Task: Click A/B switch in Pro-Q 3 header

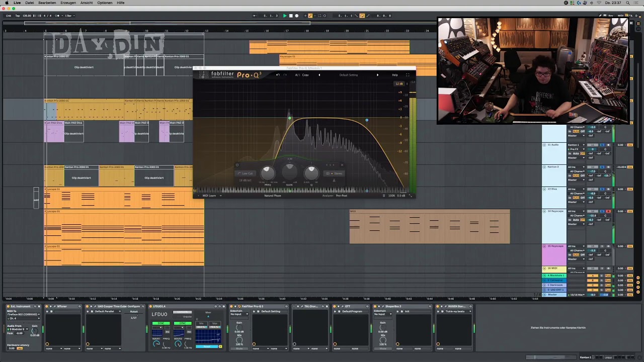Action: [x=297, y=75]
